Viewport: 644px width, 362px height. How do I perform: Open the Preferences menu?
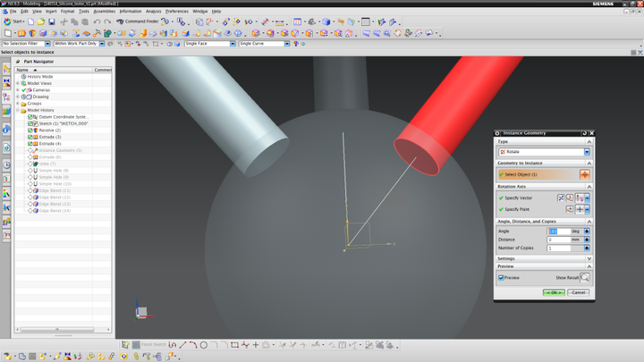(176, 12)
